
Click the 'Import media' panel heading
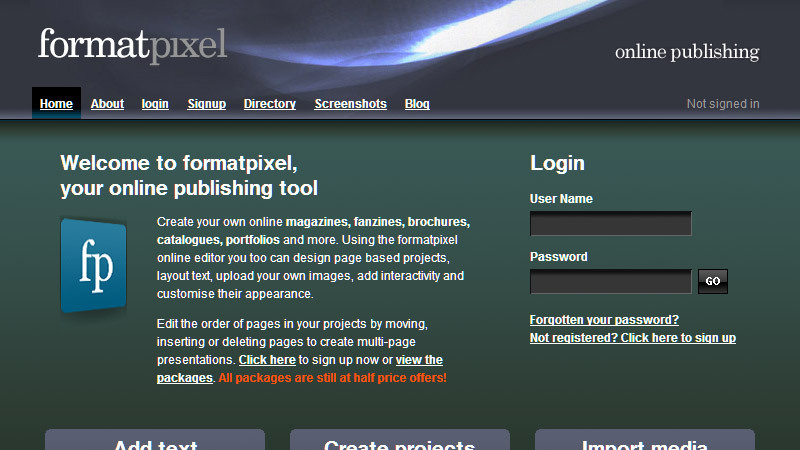645,445
